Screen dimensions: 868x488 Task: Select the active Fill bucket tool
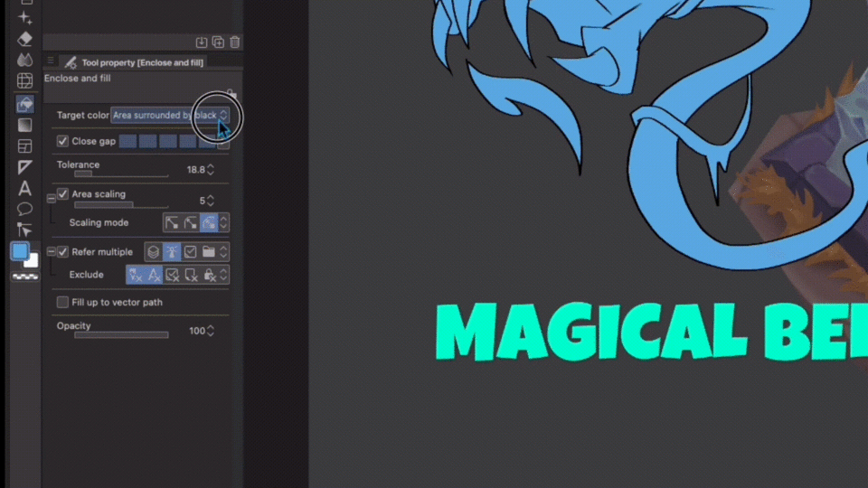[24, 104]
